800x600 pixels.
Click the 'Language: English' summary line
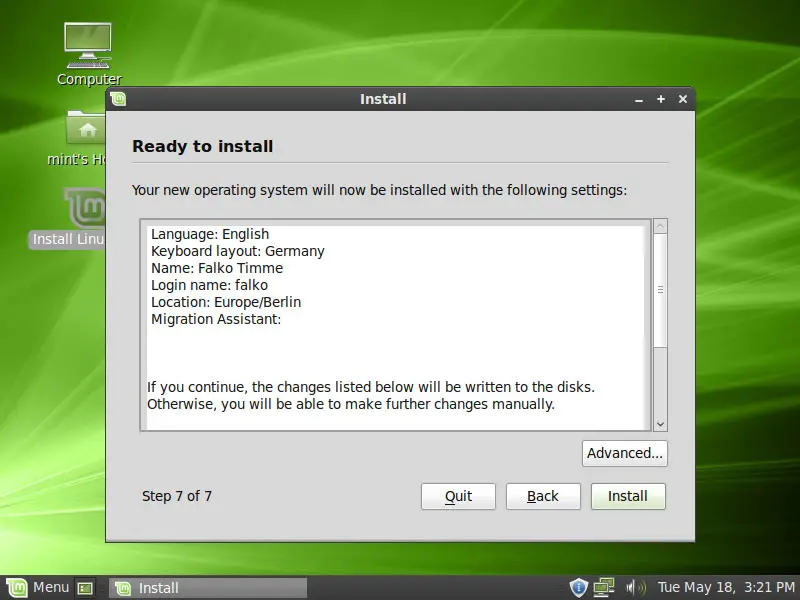click(210, 234)
